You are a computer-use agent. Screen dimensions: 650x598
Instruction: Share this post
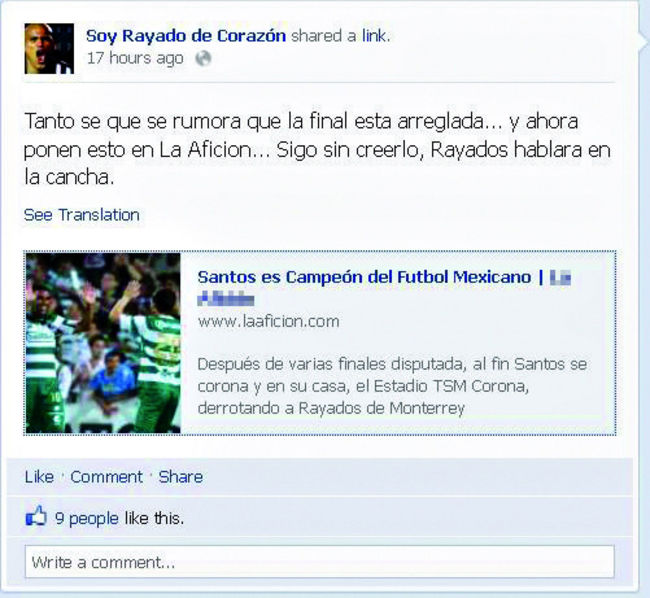[181, 477]
